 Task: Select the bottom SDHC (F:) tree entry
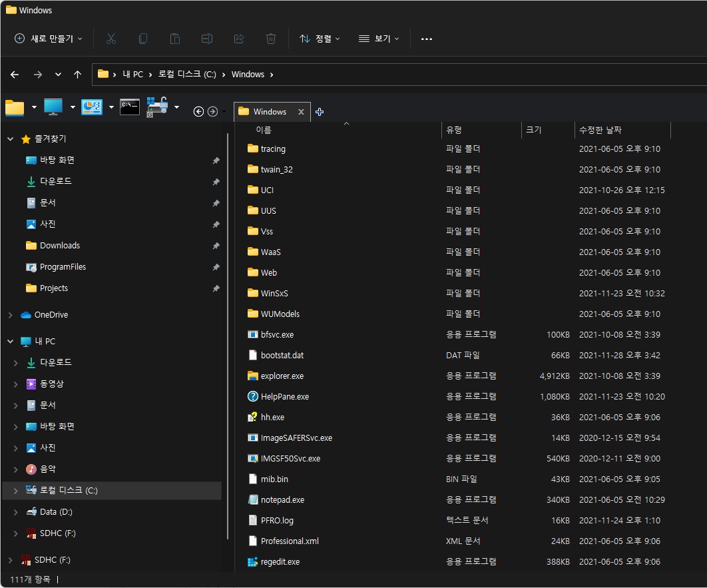tap(53, 559)
